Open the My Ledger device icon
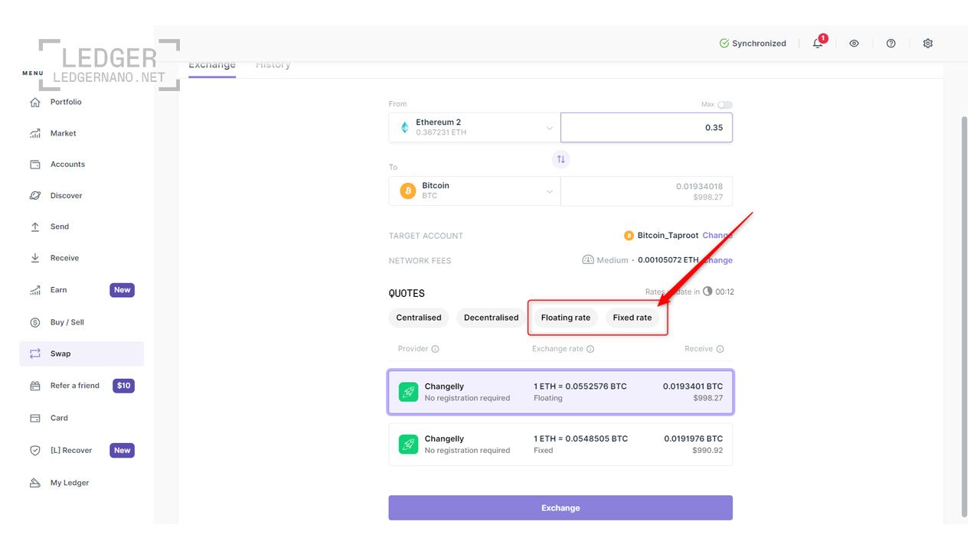 (35, 483)
